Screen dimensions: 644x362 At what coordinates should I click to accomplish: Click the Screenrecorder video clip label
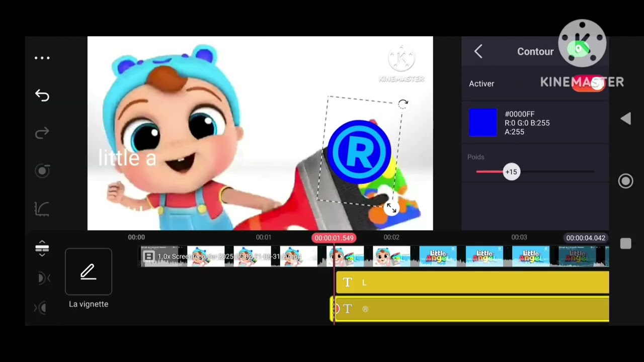click(229, 256)
